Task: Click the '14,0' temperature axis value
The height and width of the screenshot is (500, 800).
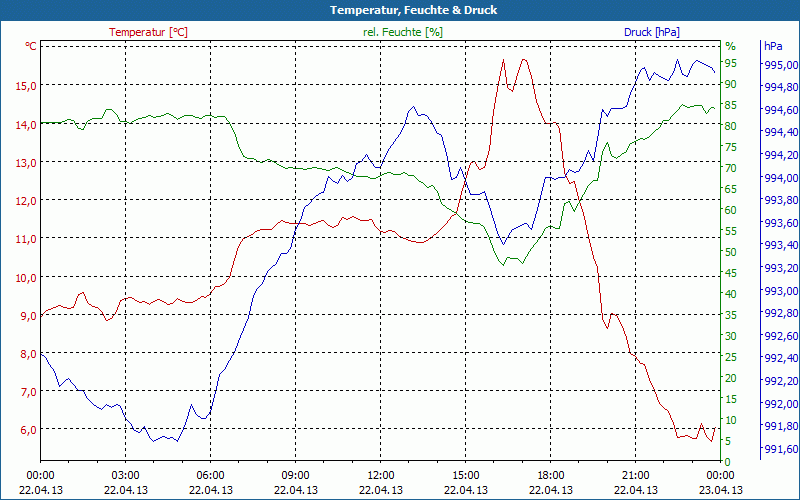Action: coord(26,124)
